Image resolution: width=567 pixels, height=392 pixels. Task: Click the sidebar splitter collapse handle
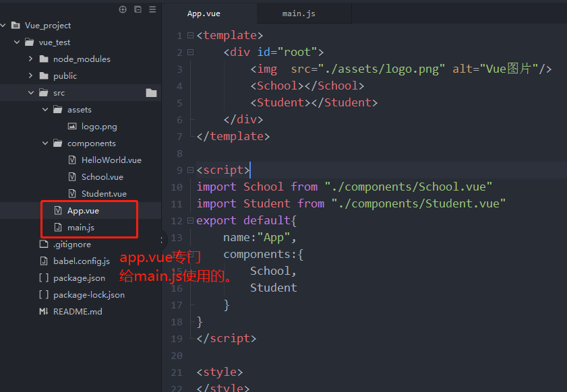coord(162,240)
